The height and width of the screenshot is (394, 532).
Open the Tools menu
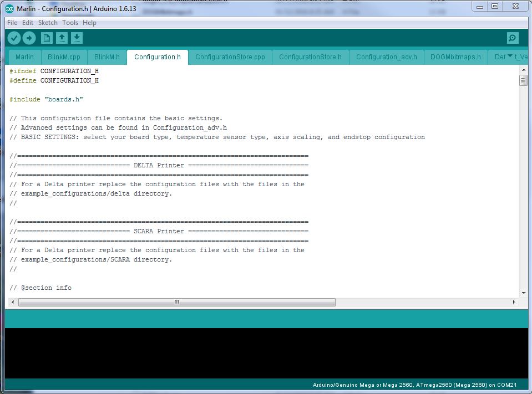pos(70,23)
